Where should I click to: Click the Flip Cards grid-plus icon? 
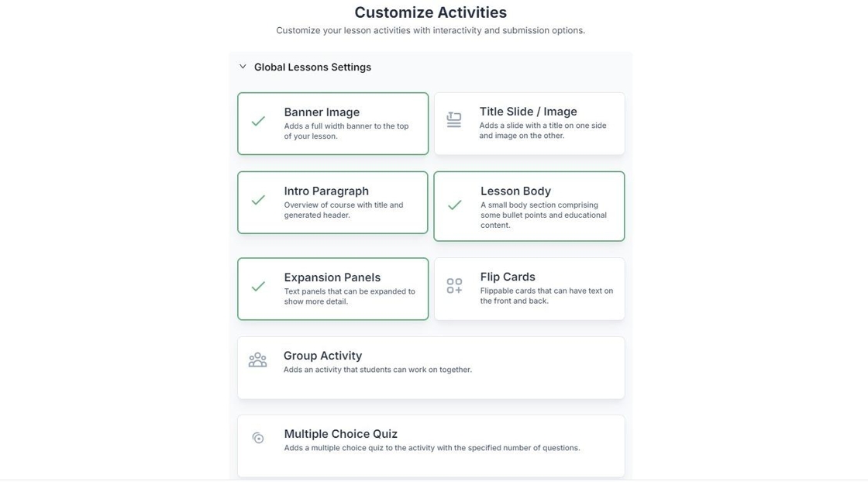454,286
